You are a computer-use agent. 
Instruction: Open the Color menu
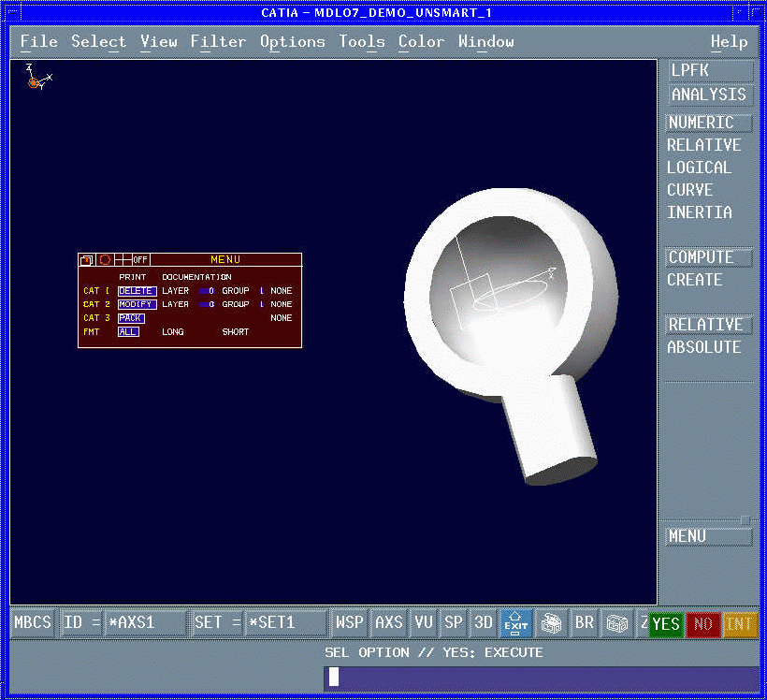[421, 42]
